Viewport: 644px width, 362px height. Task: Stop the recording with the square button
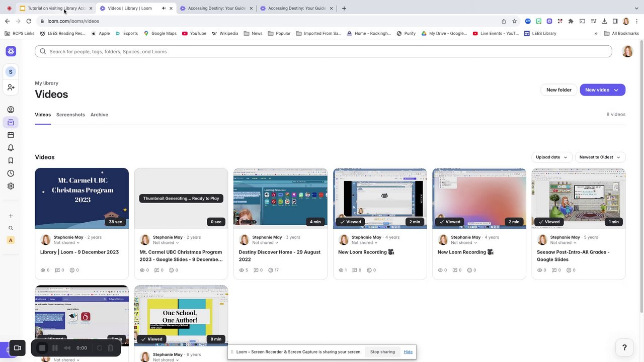[x=42, y=348]
